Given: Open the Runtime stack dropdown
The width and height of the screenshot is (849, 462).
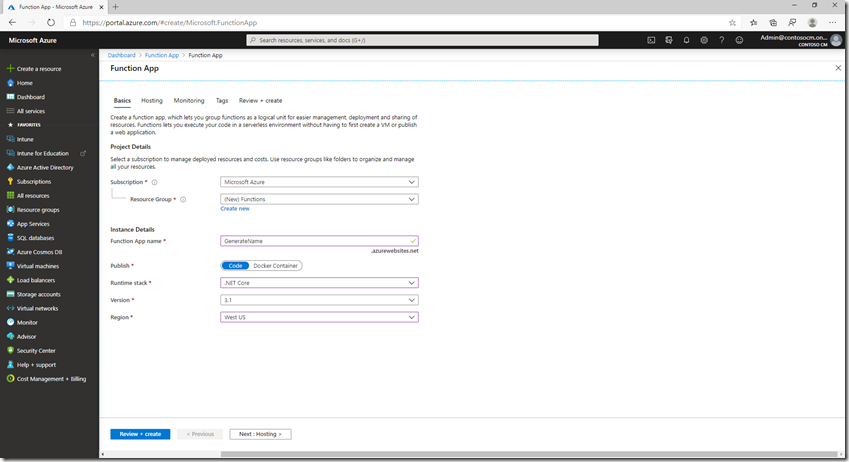Looking at the screenshot, I should (x=319, y=283).
